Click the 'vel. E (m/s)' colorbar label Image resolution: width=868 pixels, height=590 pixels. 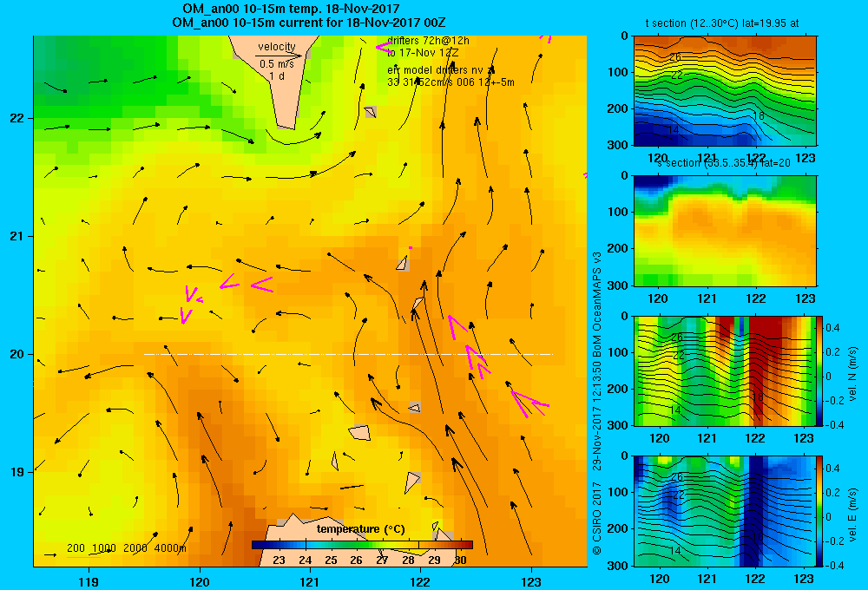[852, 514]
